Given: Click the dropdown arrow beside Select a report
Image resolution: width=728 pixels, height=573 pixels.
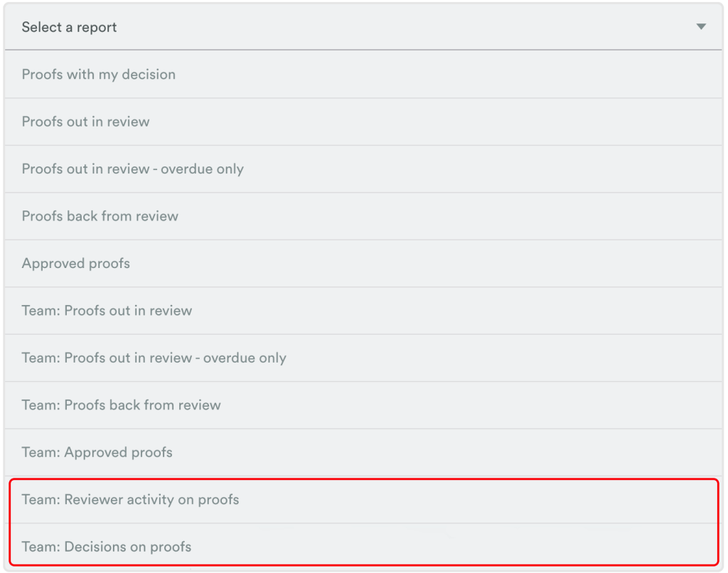Looking at the screenshot, I should (701, 27).
